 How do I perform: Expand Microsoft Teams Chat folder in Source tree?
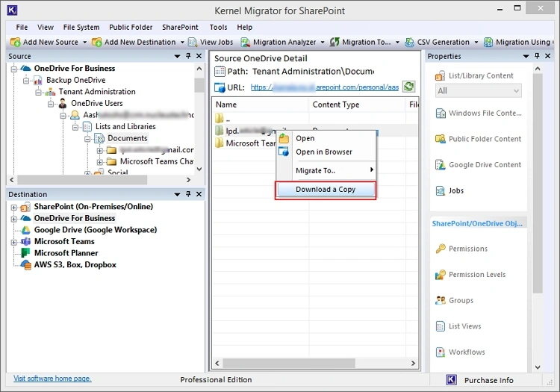[100, 162]
